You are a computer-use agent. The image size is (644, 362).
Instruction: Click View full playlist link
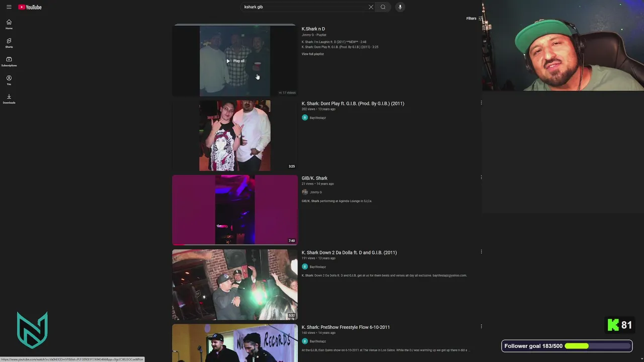click(312, 54)
